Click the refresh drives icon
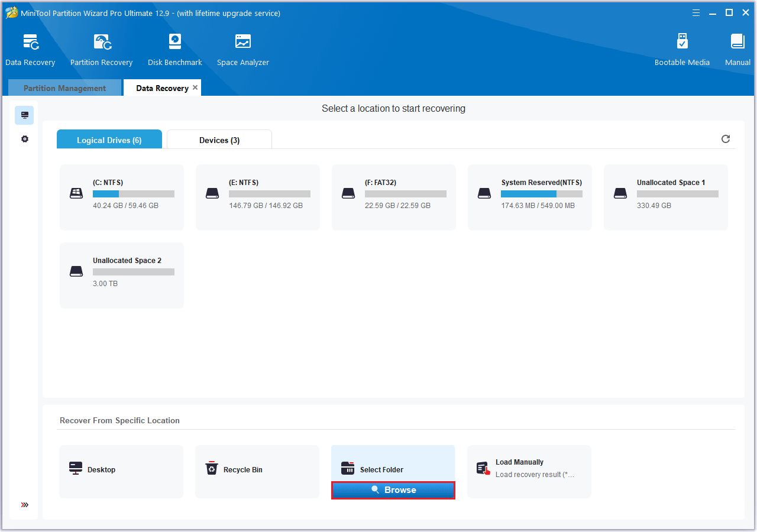 [x=726, y=139]
